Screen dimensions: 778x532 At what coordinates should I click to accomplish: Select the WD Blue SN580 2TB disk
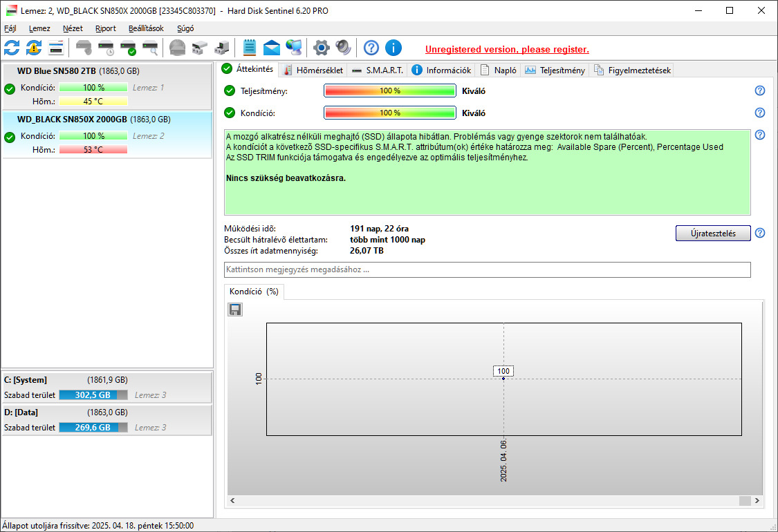(x=107, y=87)
